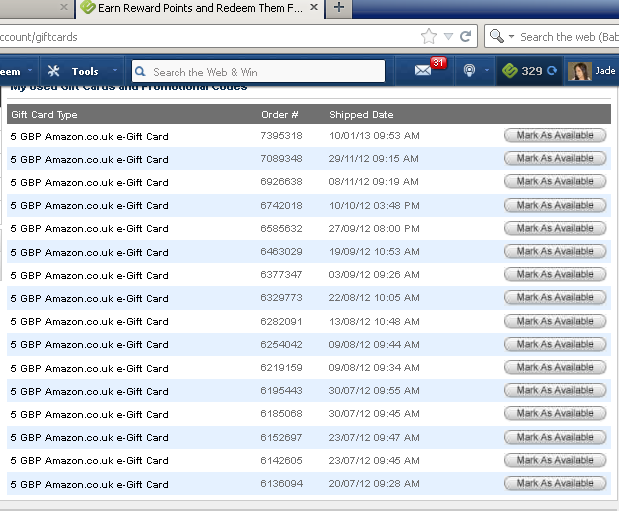Select shipped date 13/08/12 10:48 AM

click(374, 321)
